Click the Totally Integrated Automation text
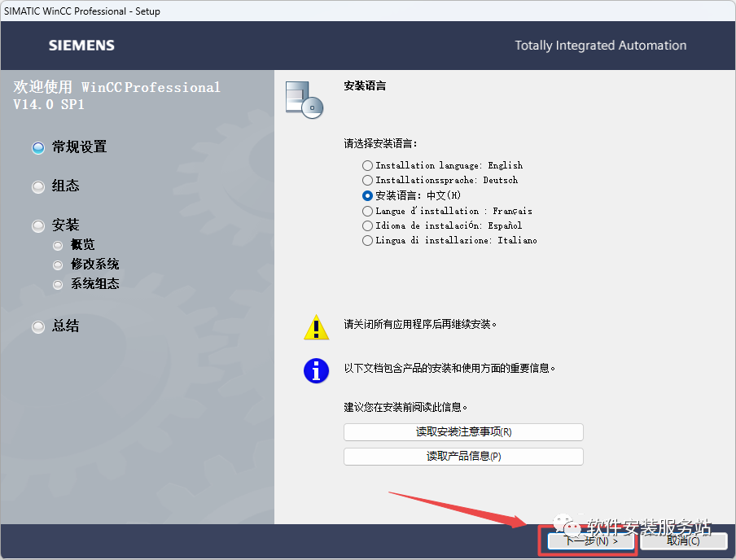Screen dimensions: 736x560 point(600,46)
